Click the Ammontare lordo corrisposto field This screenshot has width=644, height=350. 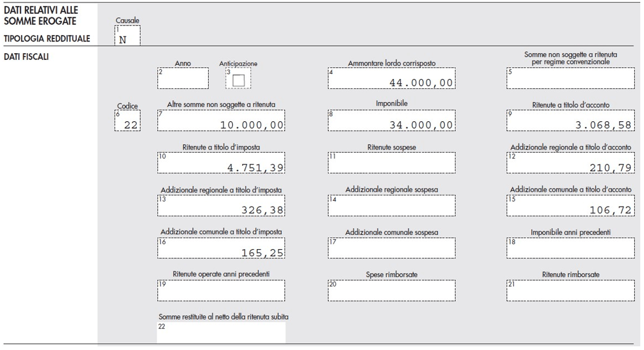point(392,79)
